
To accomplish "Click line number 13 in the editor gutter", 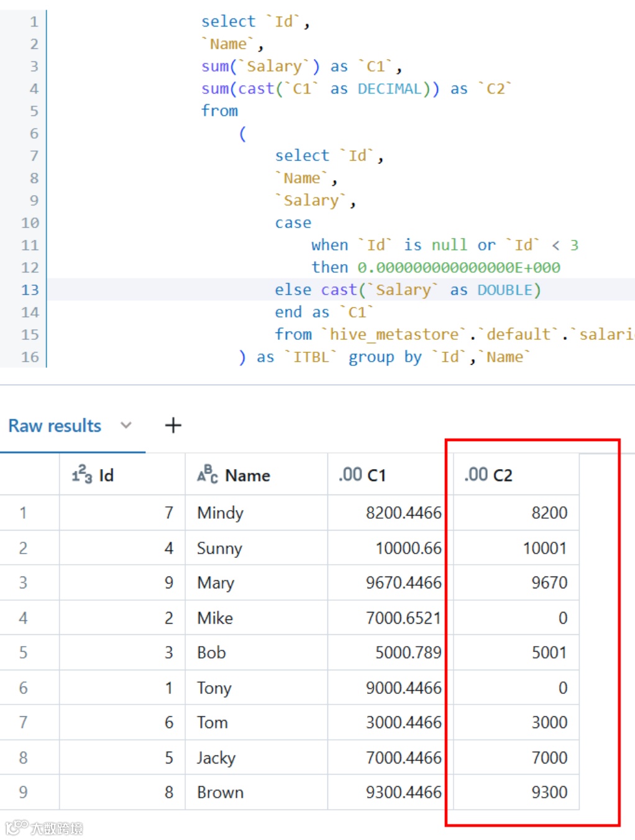I will (x=30, y=290).
